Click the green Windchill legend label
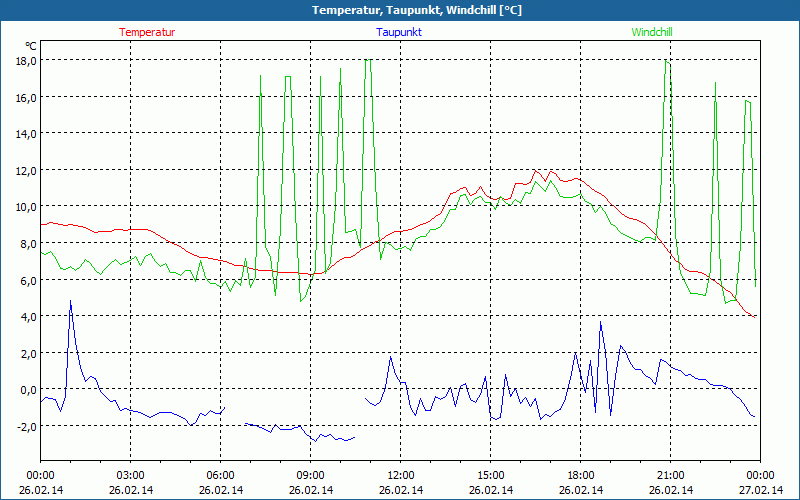 652,32
